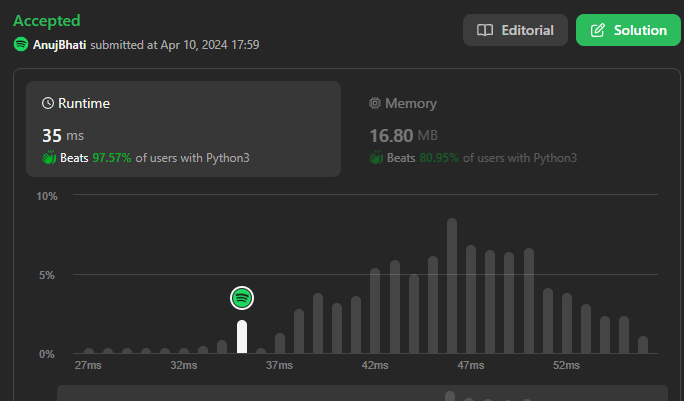Click the book icon on Editorial

(485, 30)
